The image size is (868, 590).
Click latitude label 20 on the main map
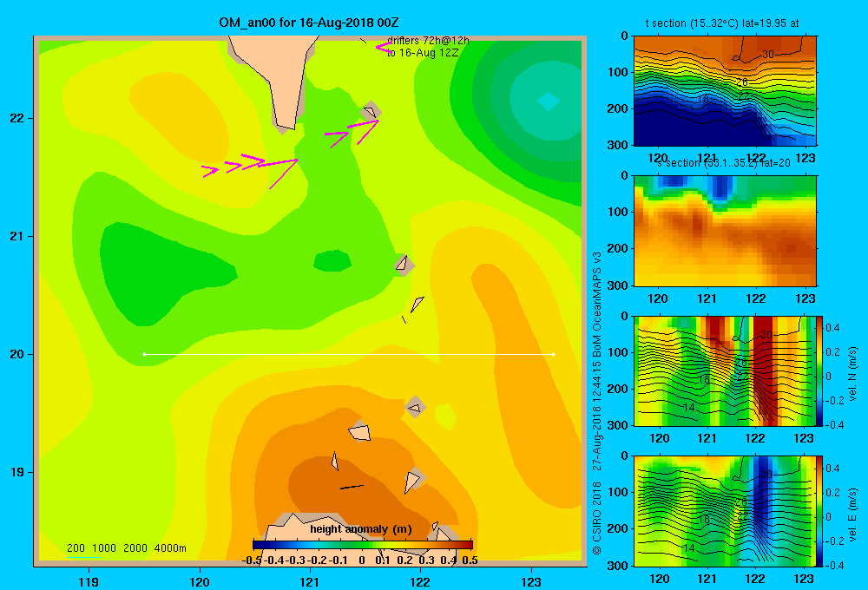[x=16, y=354]
